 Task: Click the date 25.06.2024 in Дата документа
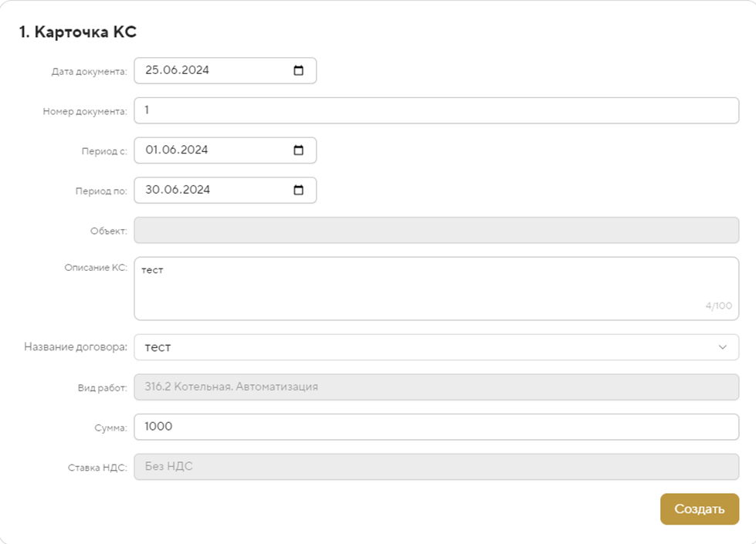177,70
